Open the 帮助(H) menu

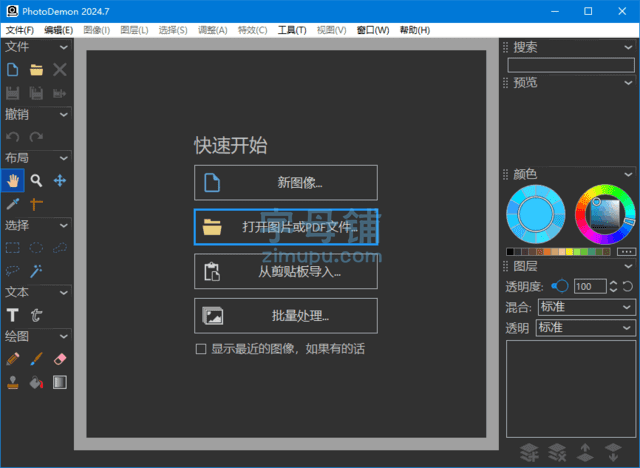coord(415,30)
